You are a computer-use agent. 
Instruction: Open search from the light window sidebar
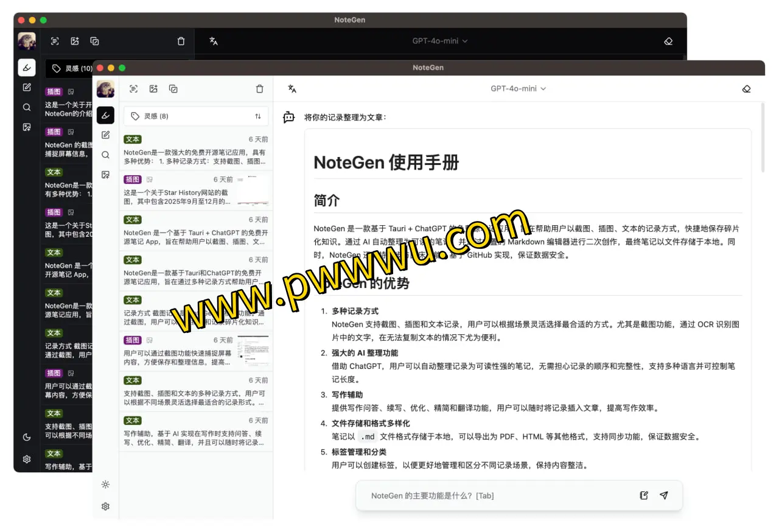point(105,155)
